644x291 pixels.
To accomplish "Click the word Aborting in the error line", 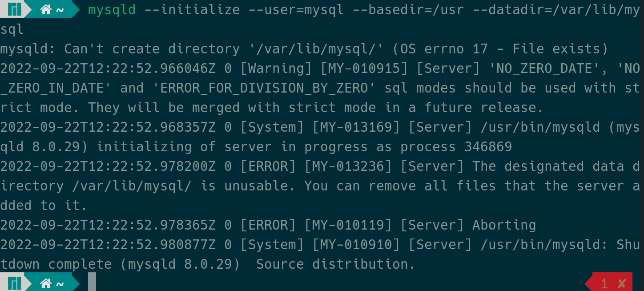I will (x=504, y=225).
